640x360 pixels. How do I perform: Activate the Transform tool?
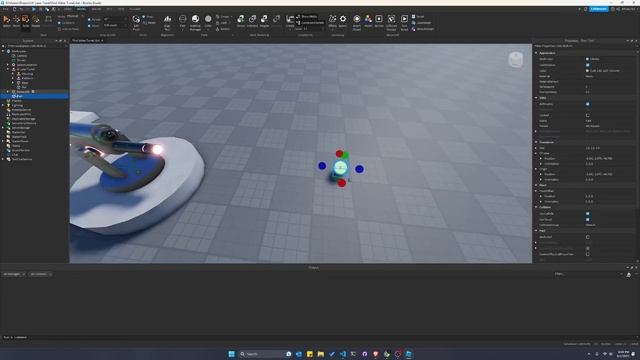[x=48, y=20]
